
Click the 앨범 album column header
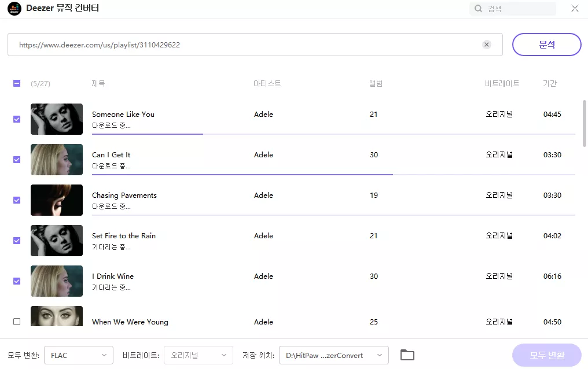[x=376, y=83]
